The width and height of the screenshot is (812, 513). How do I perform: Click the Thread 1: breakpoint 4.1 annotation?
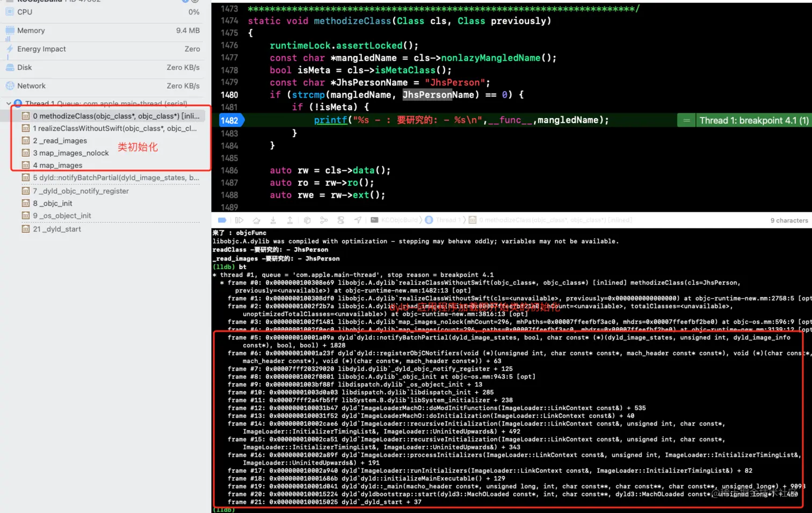coord(753,120)
